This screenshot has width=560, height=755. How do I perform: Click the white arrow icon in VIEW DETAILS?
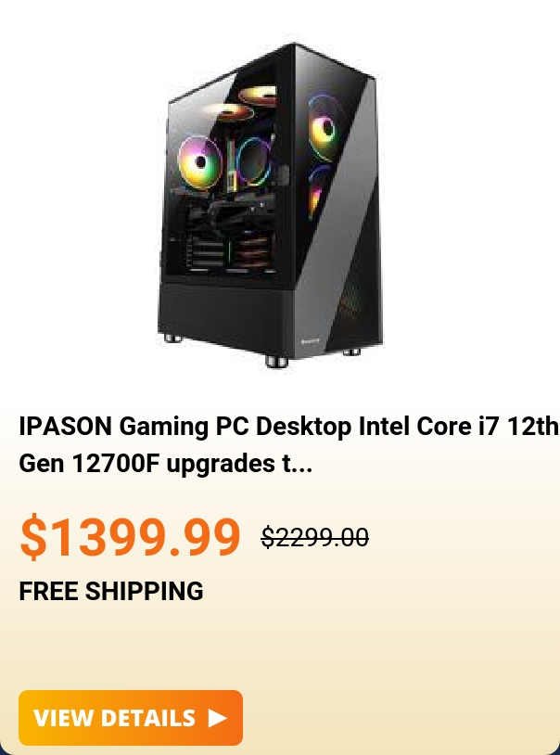click(x=218, y=718)
